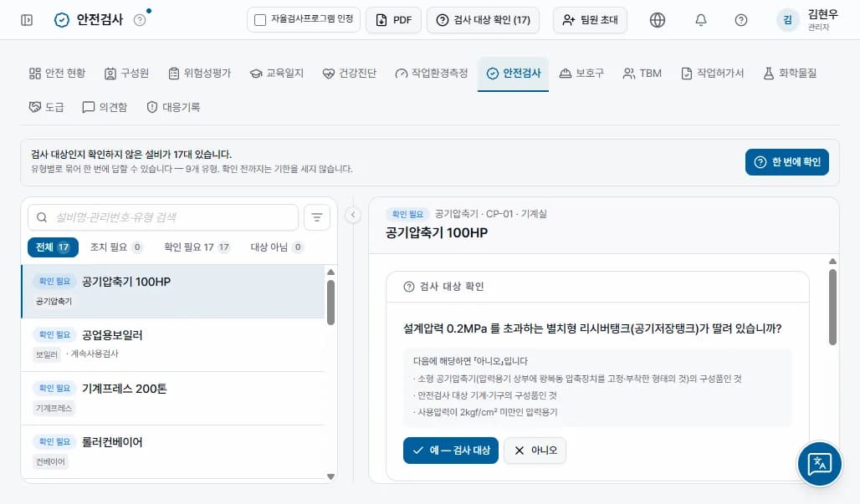Screen dimensions: 860x504
Task: Select 기계프레스 200톤 list row
Action: tap(173, 399)
